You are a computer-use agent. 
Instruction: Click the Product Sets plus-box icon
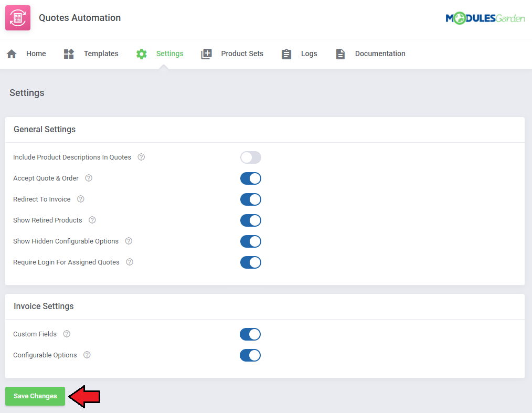(x=206, y=54)
